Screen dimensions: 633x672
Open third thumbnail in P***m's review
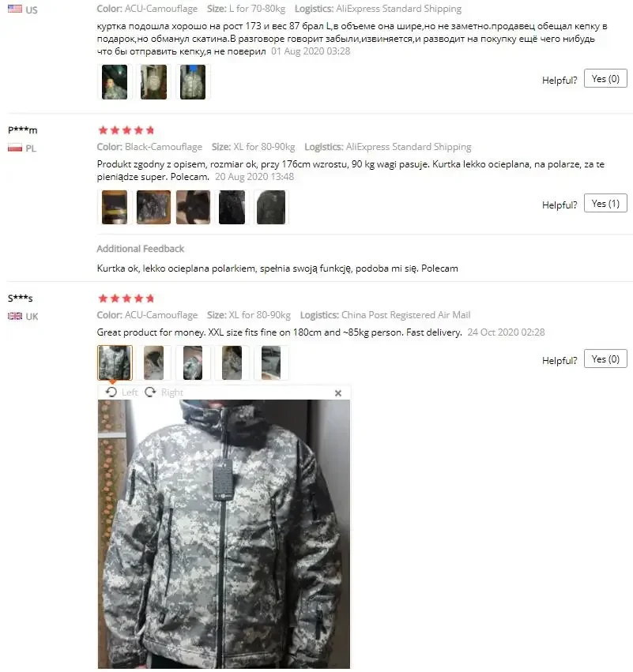pos(193,207)
